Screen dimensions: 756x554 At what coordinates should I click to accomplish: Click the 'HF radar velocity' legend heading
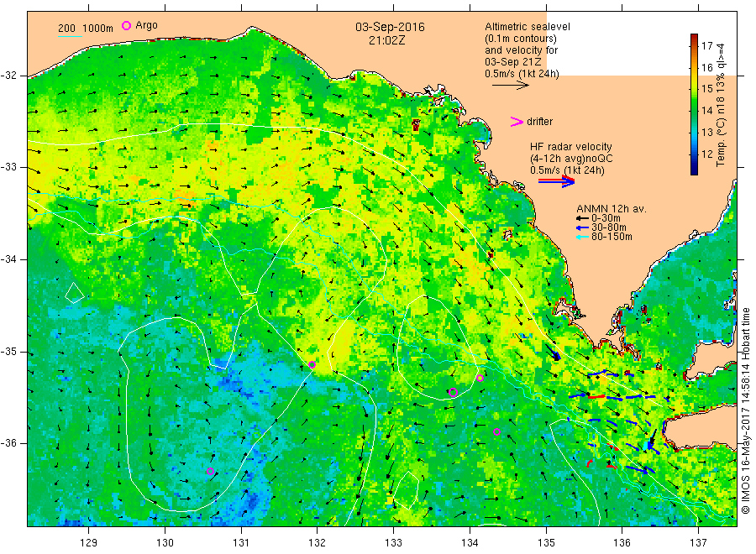pyautogui.click(x=571, y=147)
